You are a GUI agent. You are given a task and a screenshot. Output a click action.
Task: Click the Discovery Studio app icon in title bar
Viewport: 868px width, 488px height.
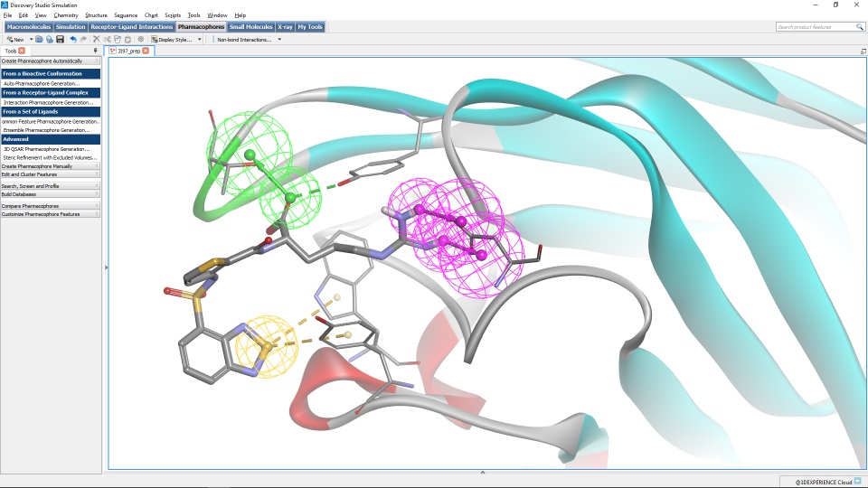[5, 5]
